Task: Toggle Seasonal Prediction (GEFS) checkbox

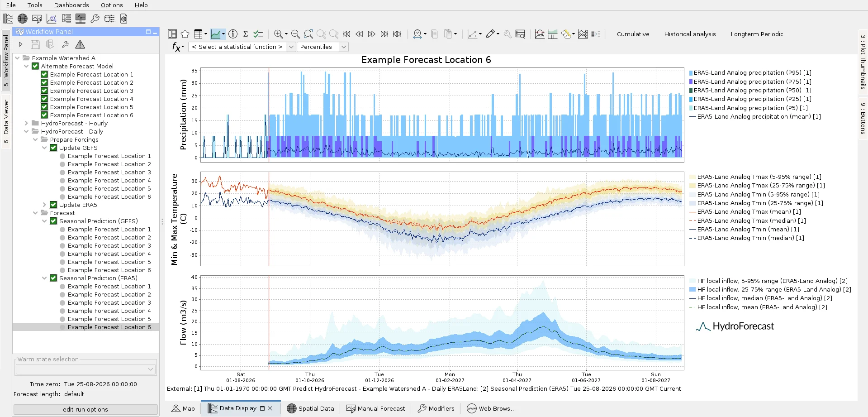Action: coord(53,221)
